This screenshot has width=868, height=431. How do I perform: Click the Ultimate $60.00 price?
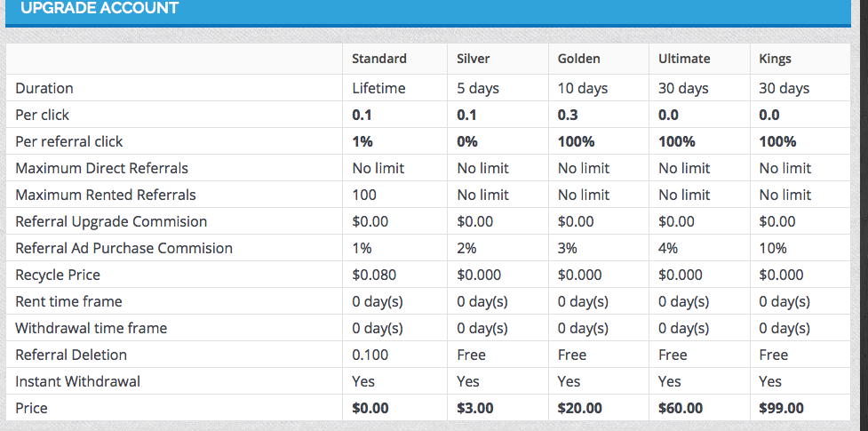[681, 408]
